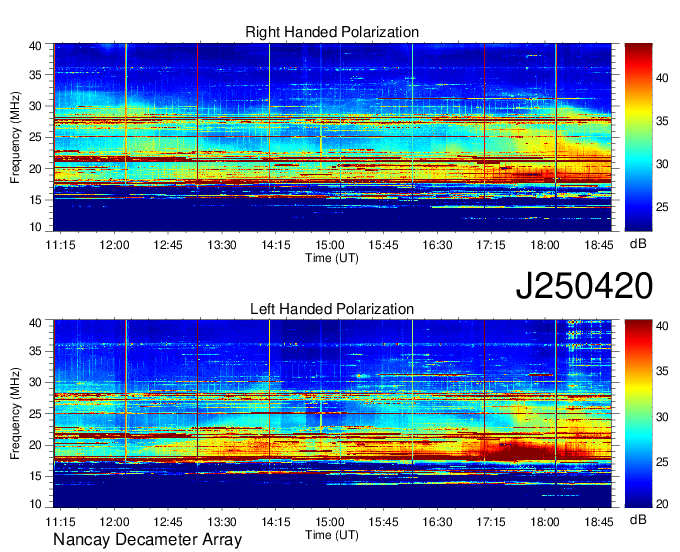Click 20 MHz tick on left-handed frequency axis
Image resolution: width=680 pixels, height=552 pixels.
(x=35, y=445)
